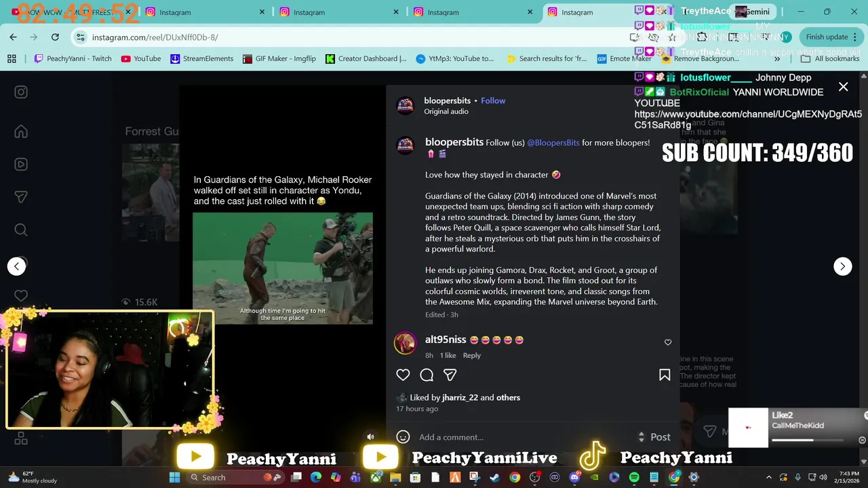Expand hidden bookmarks overflow chevron
This screenshot has height=488, width=868.
pyautogui.click(x=777, y=59)
